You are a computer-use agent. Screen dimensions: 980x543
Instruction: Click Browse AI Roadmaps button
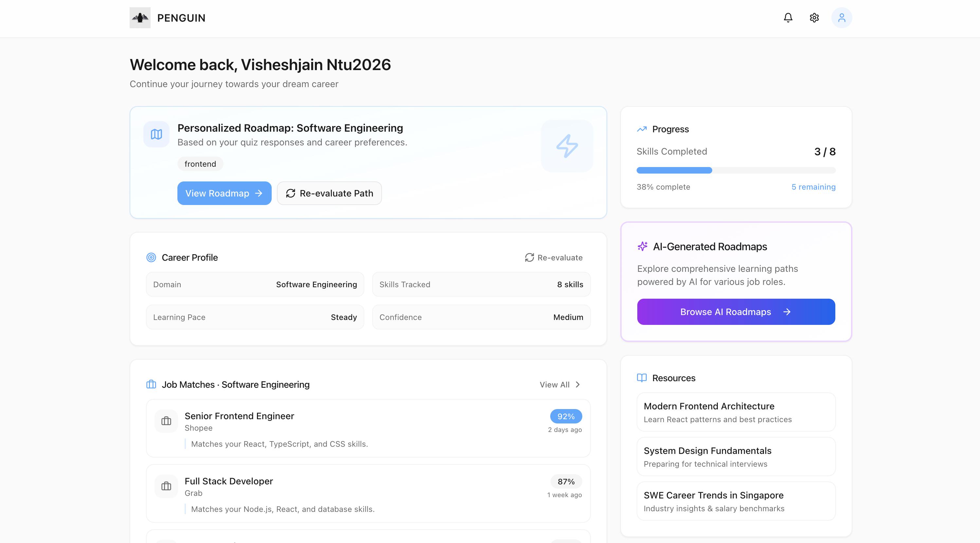[736, 312]
